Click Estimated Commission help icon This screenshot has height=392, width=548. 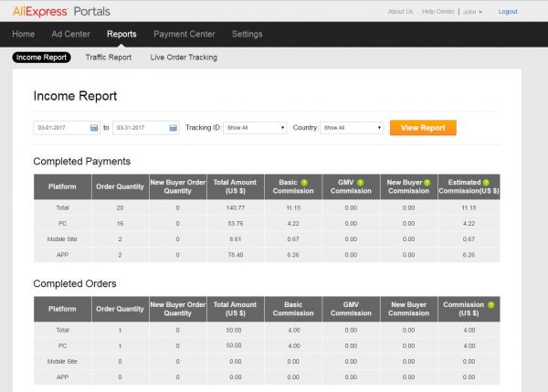click(486, 183)
